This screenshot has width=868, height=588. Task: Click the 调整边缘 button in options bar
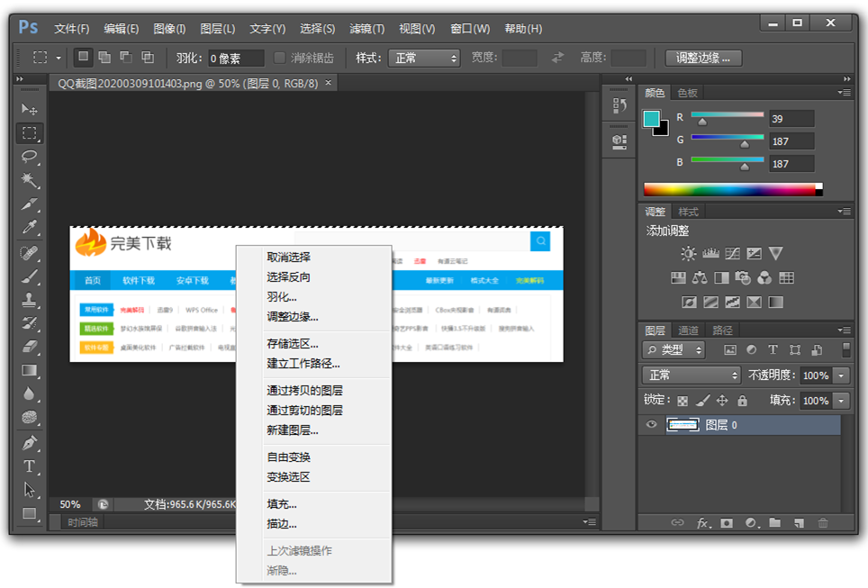coord(703,58)
